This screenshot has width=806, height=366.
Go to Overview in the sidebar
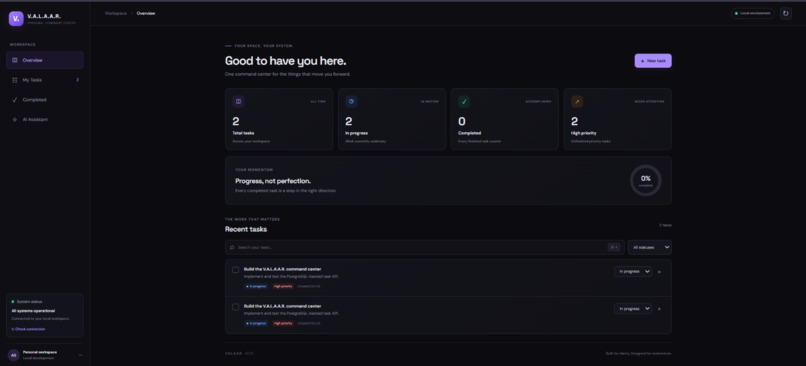coord(45,60)
